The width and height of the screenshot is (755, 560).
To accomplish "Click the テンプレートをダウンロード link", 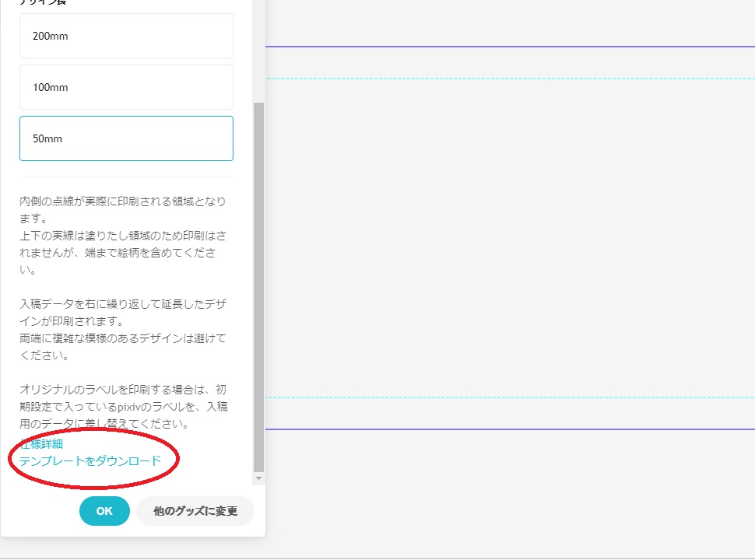I will 90,460.
